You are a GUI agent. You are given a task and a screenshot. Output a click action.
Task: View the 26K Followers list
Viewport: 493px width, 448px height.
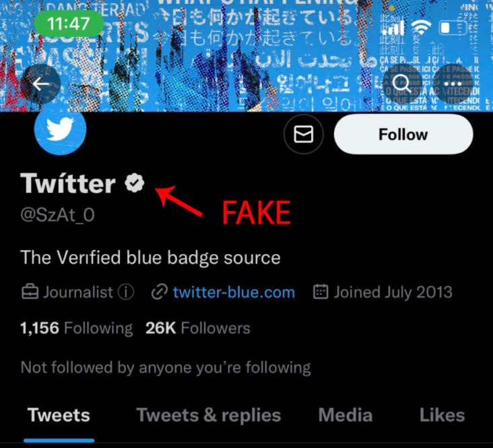point(197,329)
